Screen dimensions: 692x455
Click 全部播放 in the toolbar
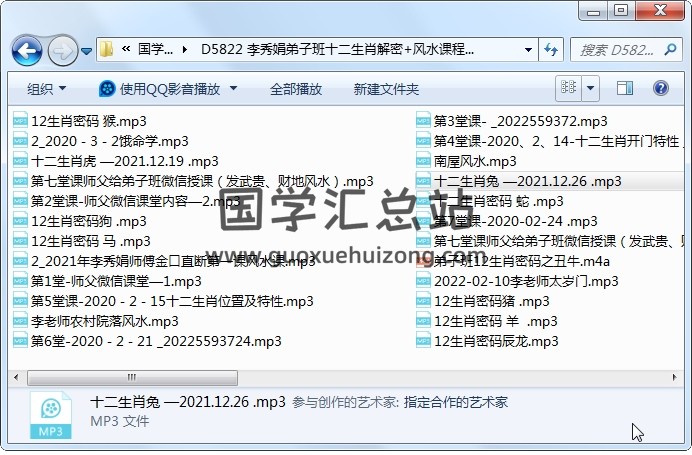296,89
